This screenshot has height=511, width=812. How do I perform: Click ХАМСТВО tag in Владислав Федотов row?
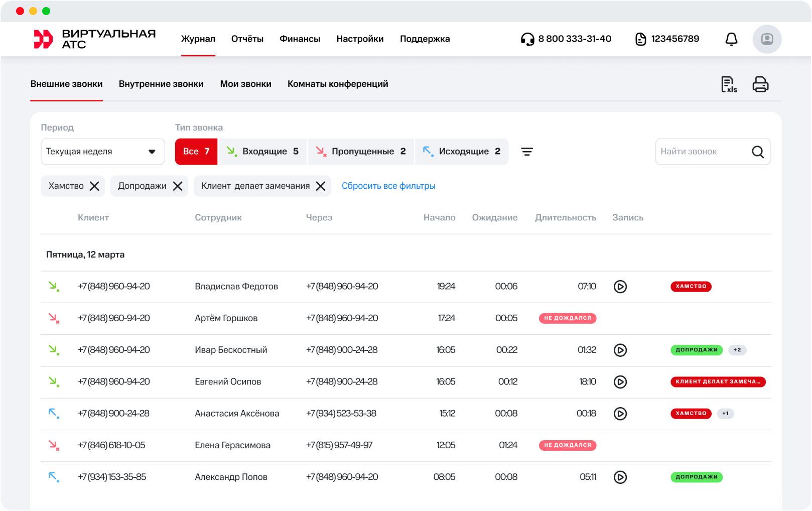[691, 287]
